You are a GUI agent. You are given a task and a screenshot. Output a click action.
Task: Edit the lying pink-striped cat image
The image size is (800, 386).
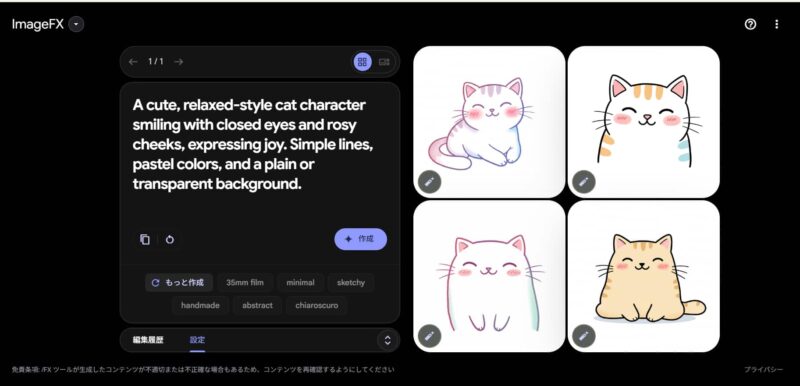[x=430, y=182]
